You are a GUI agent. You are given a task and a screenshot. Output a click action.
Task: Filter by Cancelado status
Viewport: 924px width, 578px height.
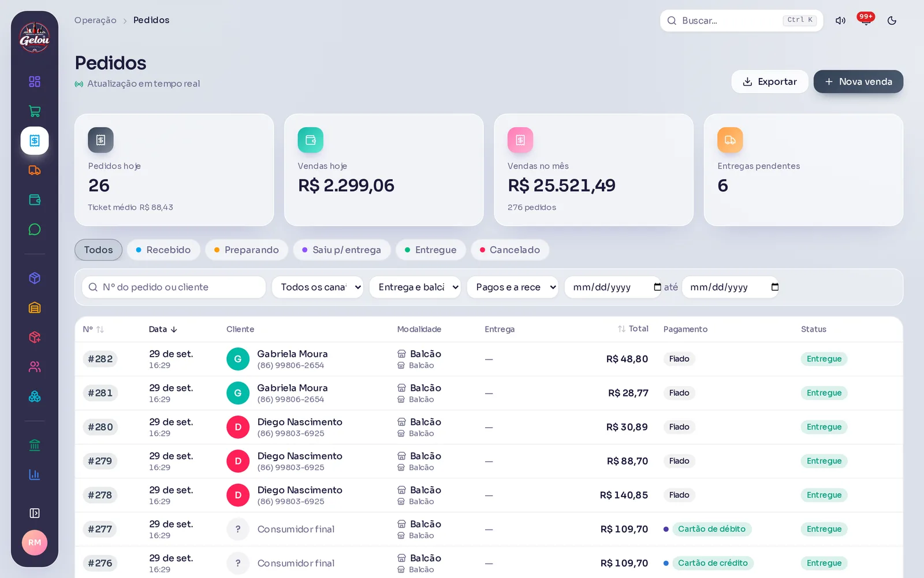510,250
